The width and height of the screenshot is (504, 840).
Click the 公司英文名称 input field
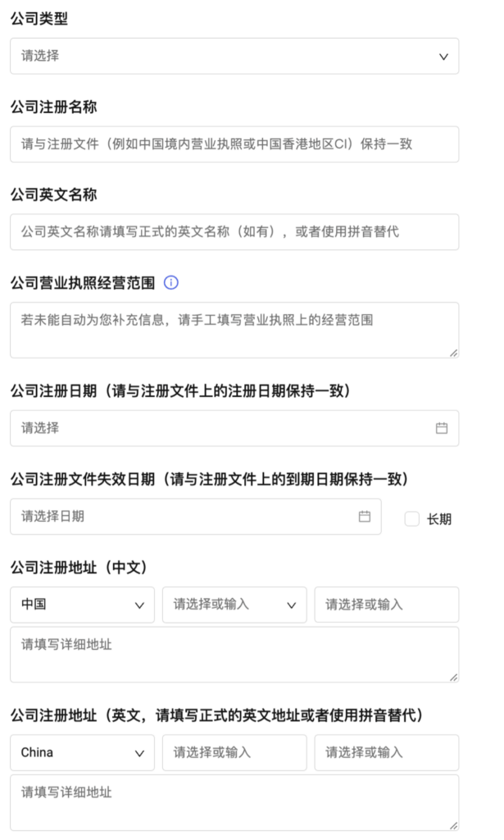pos(234,231)
